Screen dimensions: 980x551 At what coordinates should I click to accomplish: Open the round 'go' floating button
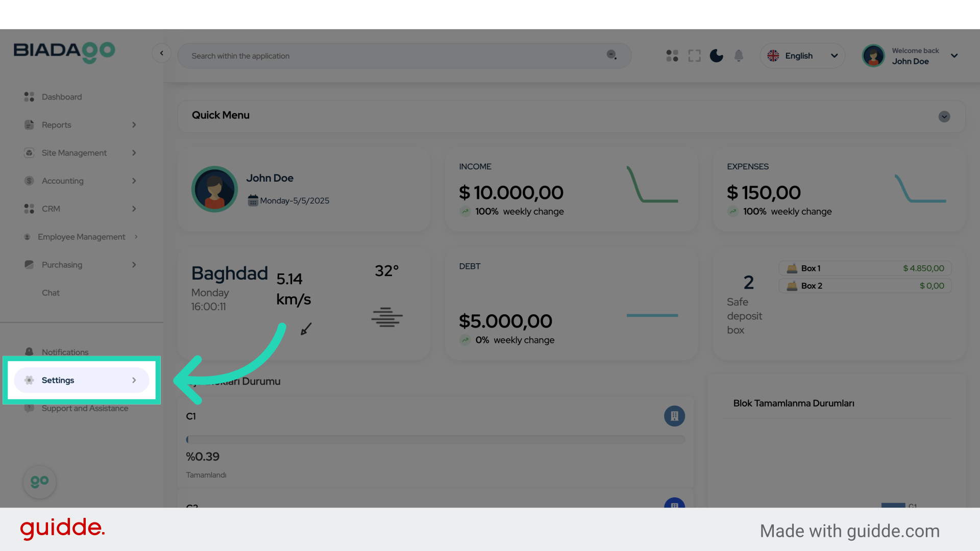point(39,482)
